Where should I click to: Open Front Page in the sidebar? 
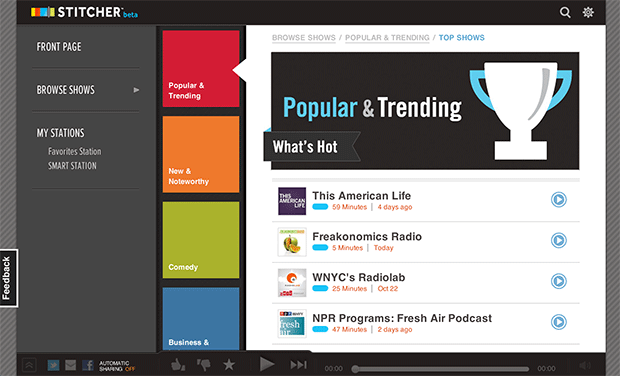pos(59,47)
